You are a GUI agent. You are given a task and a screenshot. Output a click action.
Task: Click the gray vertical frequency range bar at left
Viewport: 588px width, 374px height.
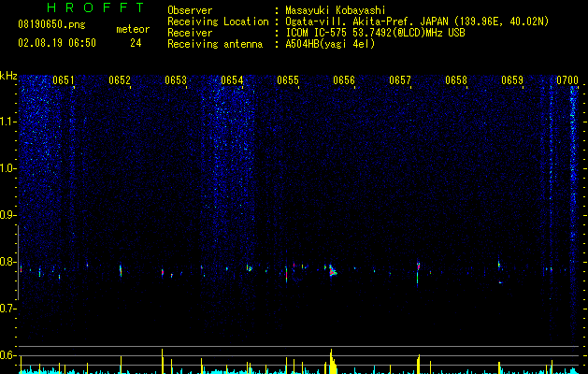click(18, 263)
